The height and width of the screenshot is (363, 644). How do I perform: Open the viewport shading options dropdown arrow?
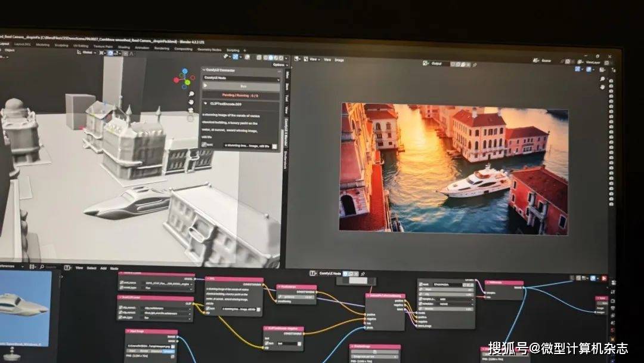pos(286,59)
